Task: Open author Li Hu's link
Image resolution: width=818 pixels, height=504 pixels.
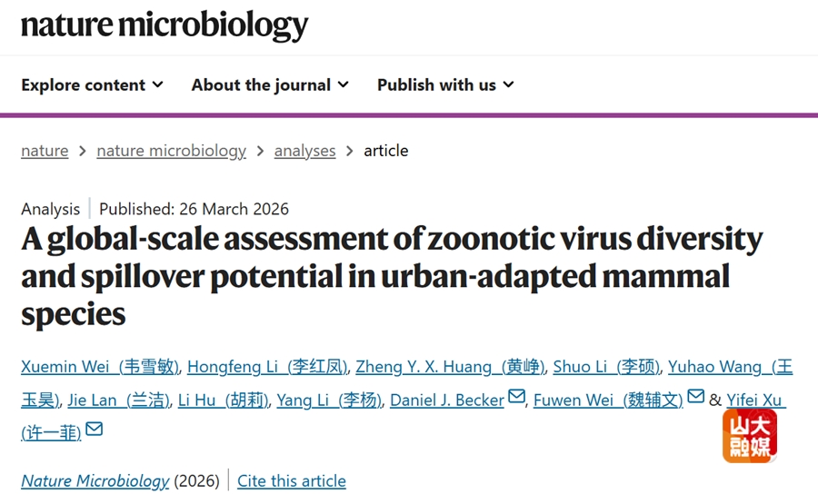Action: [x=223, y=400]
